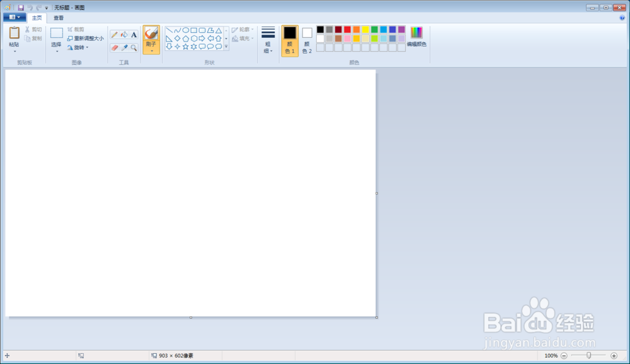The image size is (630, 364).
Task: Pick the green color swatch
Action: click(x=374, y=30)
